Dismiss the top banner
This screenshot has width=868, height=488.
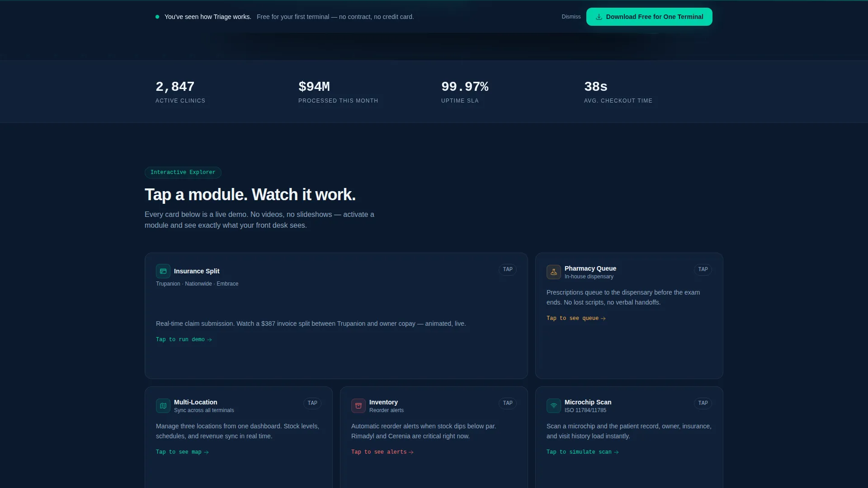coord(571,17)
